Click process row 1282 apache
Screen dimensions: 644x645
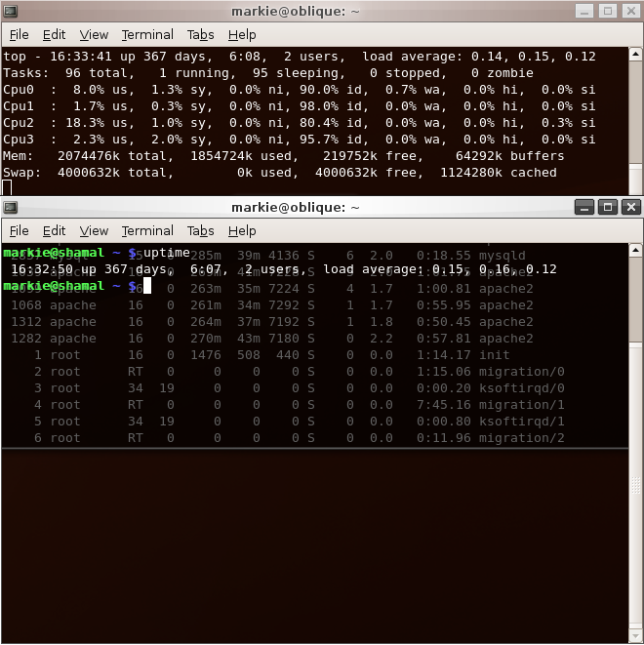pos(271,339)
